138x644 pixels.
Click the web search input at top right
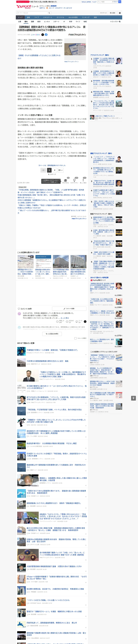(x=104, y=2)
